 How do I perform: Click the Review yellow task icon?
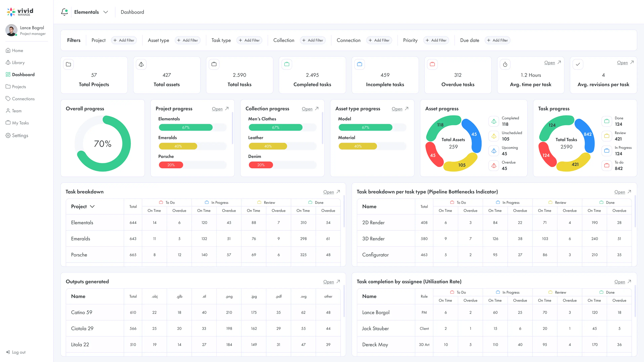click(x=606, y=136)
